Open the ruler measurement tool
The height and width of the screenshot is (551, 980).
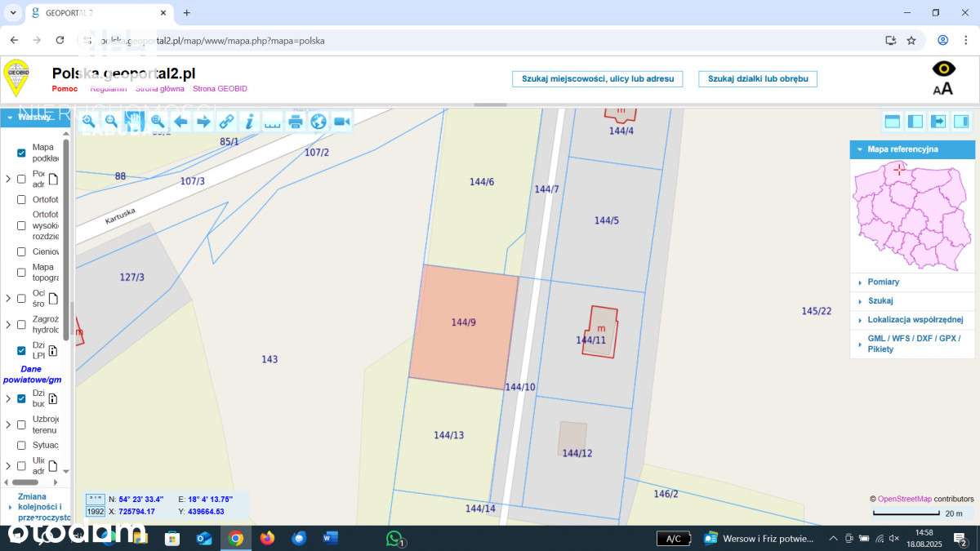pyautogui.click(x=272, y=122)
